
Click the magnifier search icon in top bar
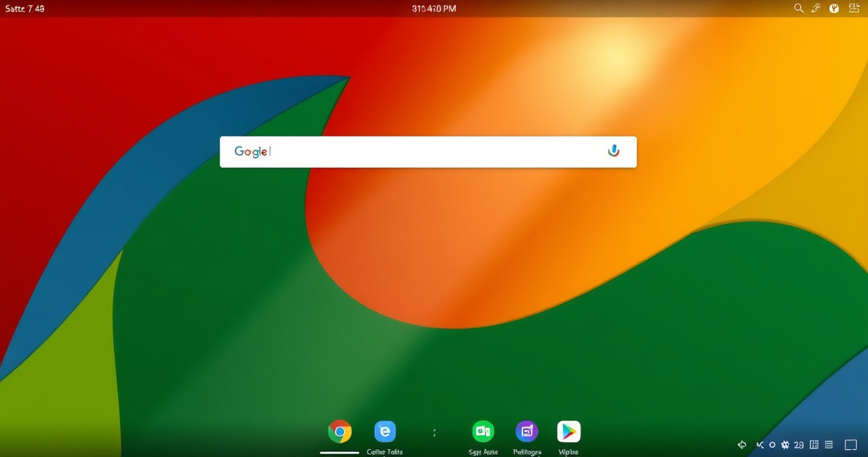click(799, 9)
